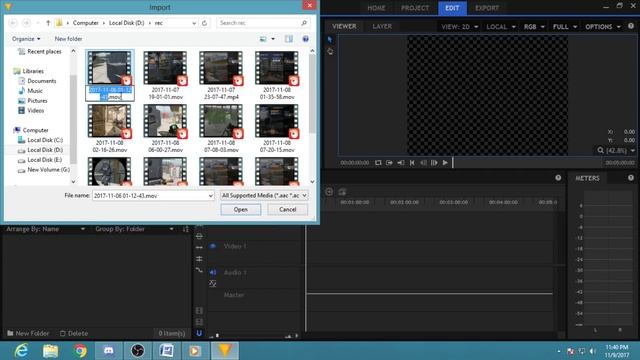Select the VIEWER tab
The width and height of the screenshot is (640, 360).
point(344,26)
